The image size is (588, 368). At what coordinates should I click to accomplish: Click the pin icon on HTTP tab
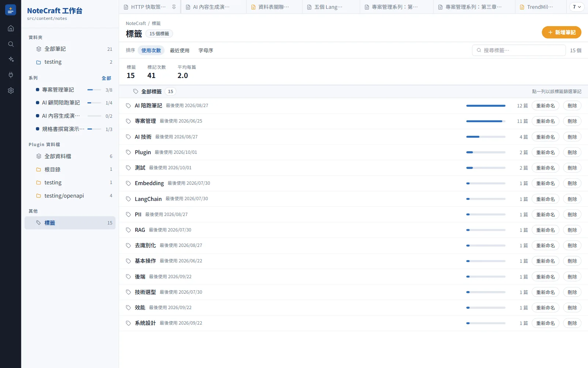[x=174, y=7]
